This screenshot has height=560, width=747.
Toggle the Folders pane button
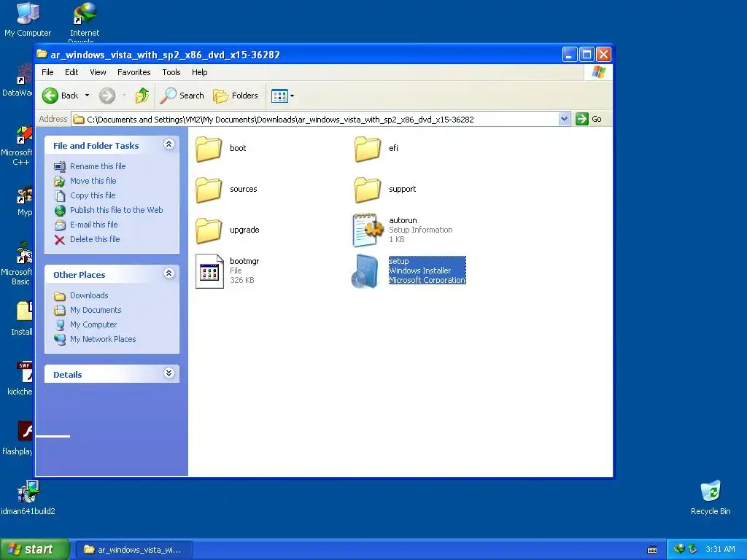(236, 96)
